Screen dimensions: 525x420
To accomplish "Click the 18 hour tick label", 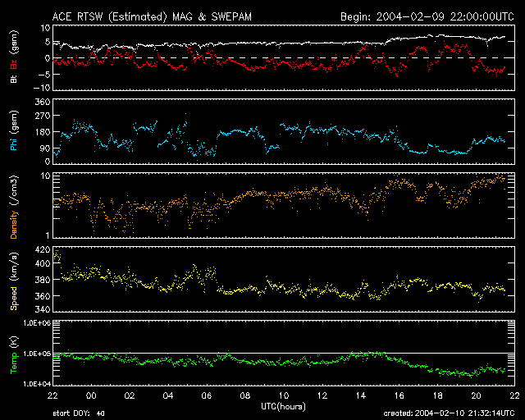I will (437, 395).
